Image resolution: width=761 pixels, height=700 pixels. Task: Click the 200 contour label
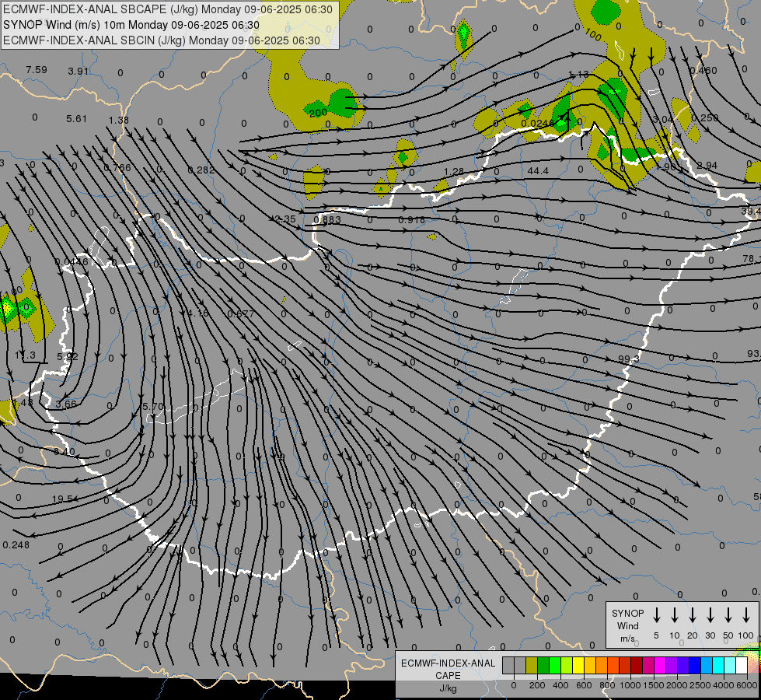[318, 113]
